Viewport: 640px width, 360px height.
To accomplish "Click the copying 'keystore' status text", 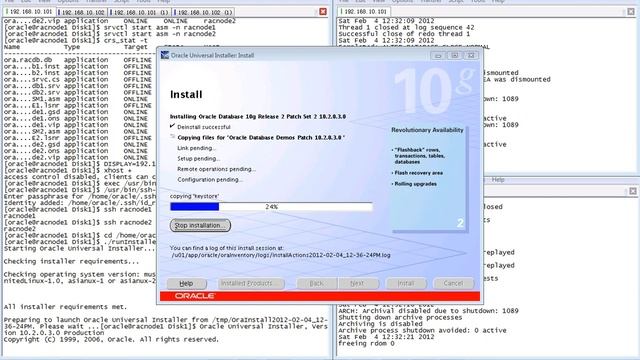I will coord(194,196).
